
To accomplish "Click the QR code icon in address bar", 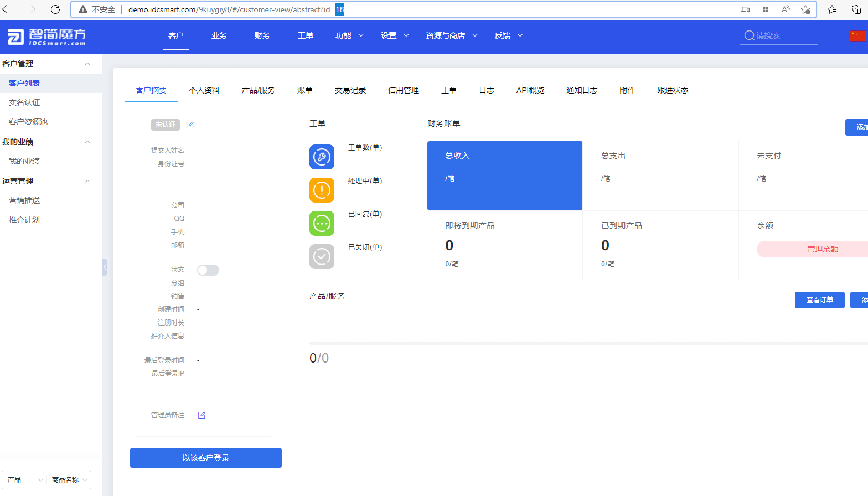I will 766,9.
